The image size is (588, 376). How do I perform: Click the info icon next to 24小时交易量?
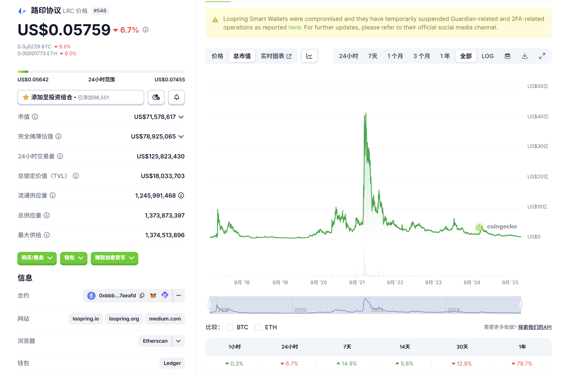click(x=60, y=156)
